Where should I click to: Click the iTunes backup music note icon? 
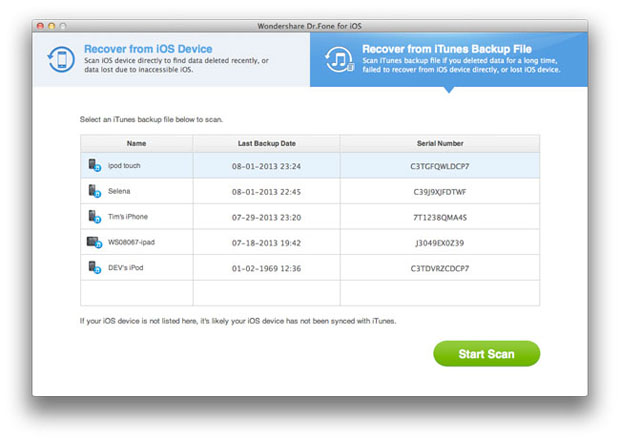(x=339, y=59)
